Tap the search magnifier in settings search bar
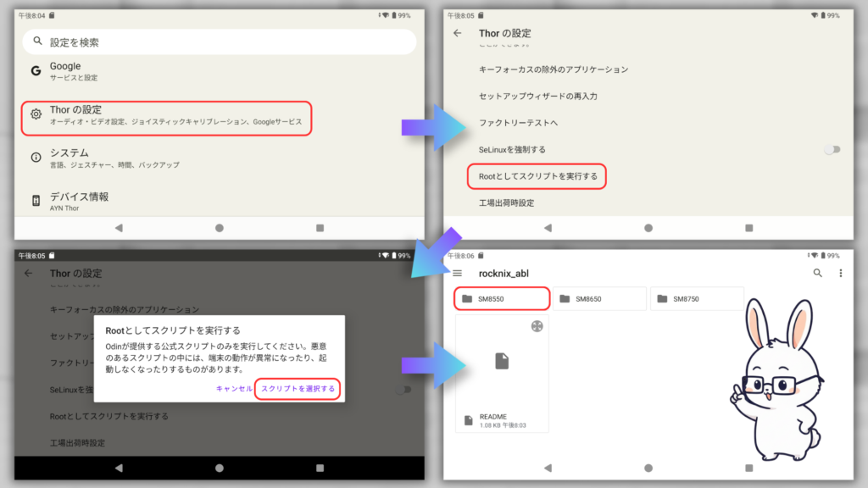This screenshot has height=488, width=868. coord(37,41)
